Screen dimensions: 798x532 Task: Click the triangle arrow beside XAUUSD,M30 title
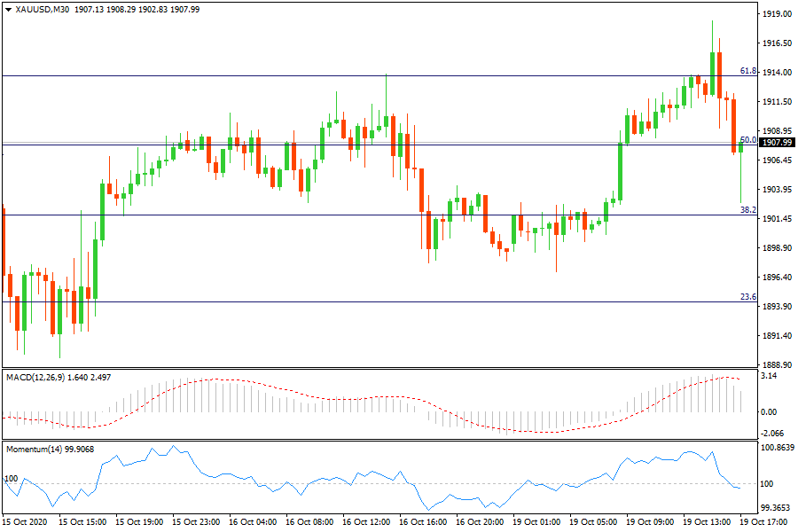click(8, 10)
